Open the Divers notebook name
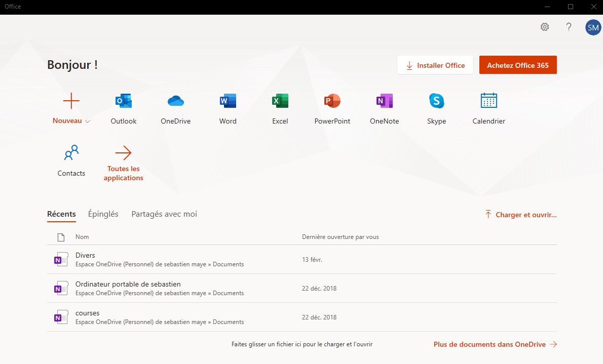 pos(85,255)
